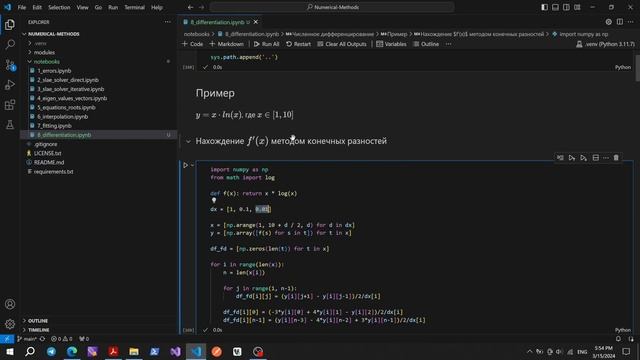The width and height of the screenshot is (640, 360).
Task: Split the cell from cell toolbar
Action: pos(596,158)
